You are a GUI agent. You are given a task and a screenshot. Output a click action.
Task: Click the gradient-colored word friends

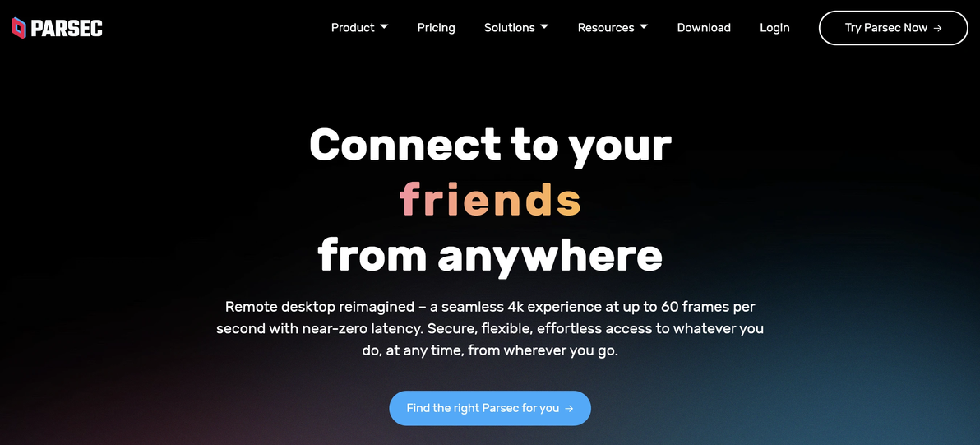tap(491, 199)
